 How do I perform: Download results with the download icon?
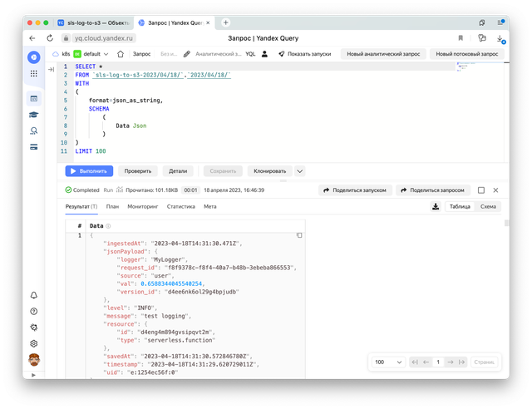[x=436, y=207]
